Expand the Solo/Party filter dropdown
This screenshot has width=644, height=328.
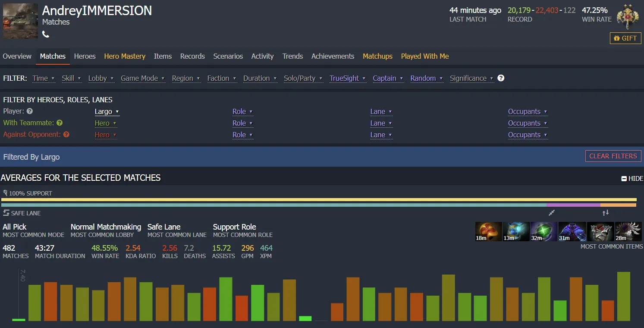click(x=302, y=79)
